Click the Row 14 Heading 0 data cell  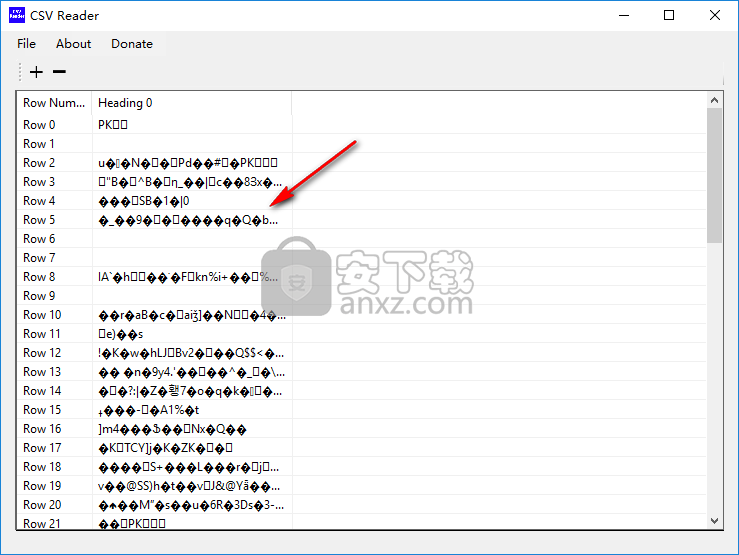pyautogui.click(x=192, y=391)
